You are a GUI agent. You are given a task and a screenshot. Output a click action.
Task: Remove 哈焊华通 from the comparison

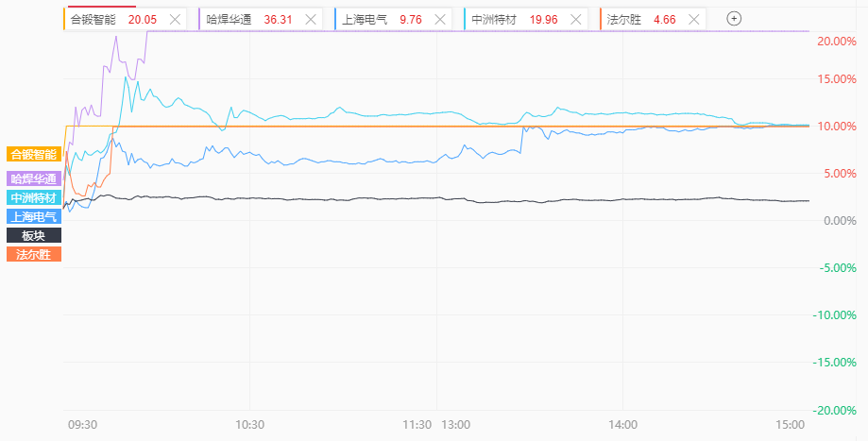[x=311, y=19]
